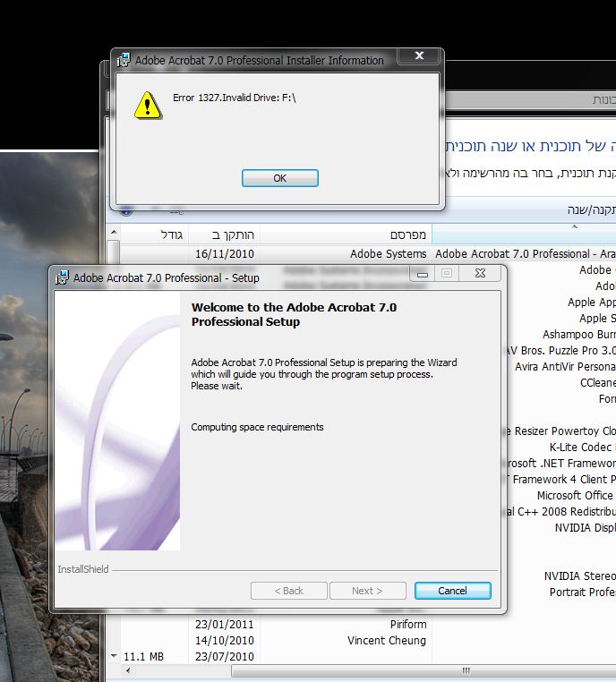616x682 pixels.
Task: Select the NVIDIA Stereo program row
Action: tap(579, 575)
